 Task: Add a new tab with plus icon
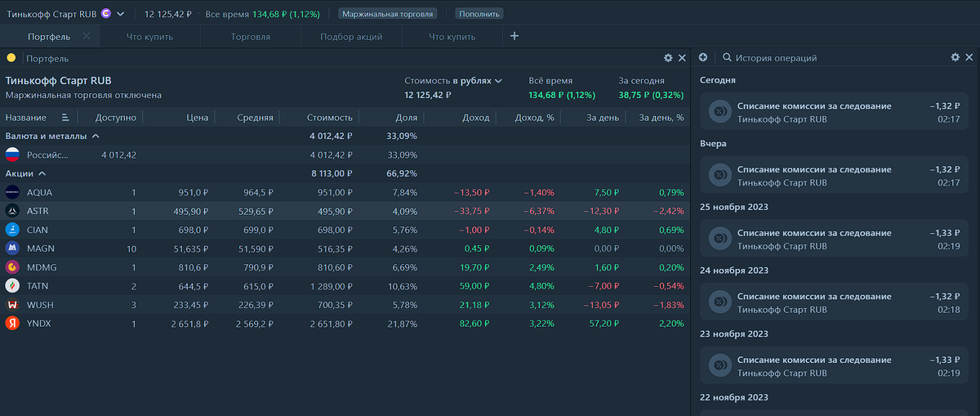pos(514,36)
